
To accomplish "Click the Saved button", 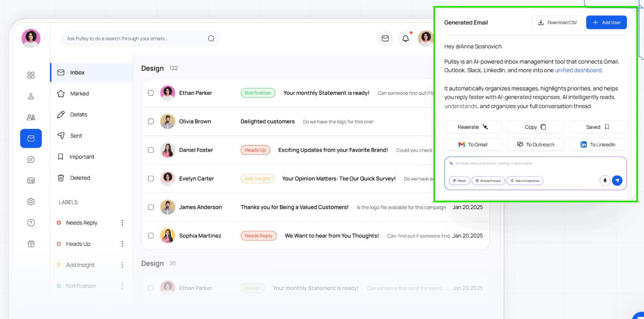I will [x=598, y=127].
